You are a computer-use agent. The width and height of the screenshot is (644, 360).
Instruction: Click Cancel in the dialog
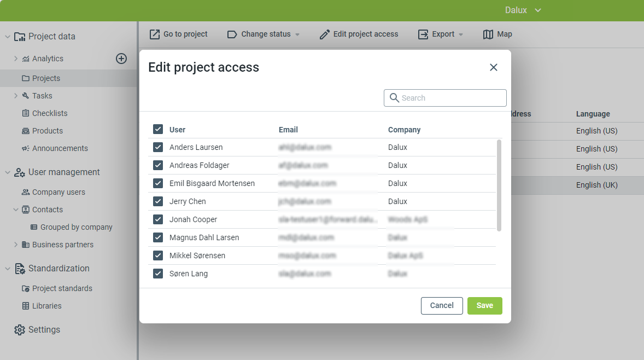[x=442, y=306]
